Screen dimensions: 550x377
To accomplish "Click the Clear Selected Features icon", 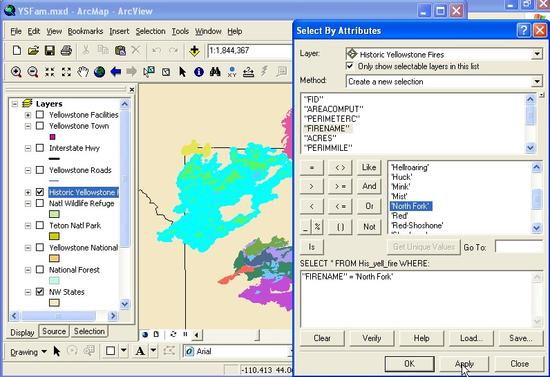I will (x=166, y=72).
